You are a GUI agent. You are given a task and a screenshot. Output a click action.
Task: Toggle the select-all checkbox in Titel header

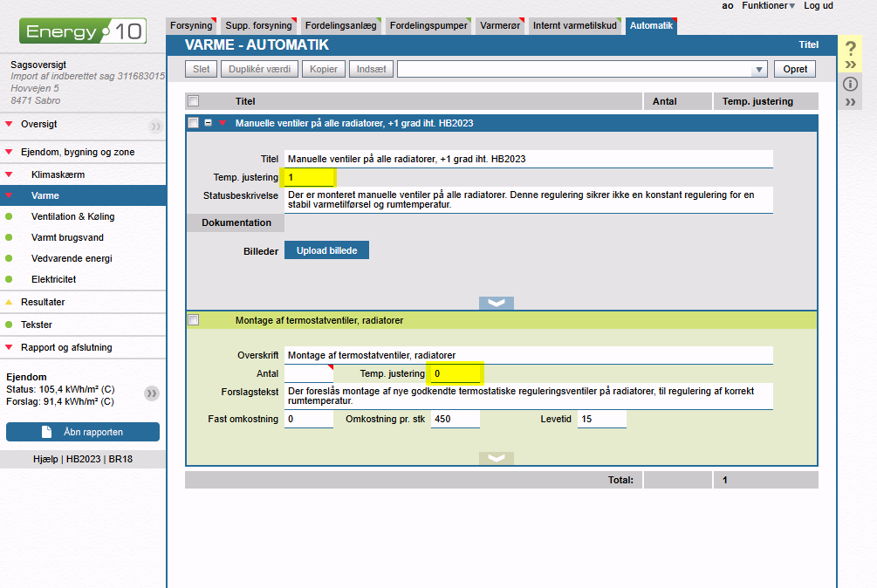[193, 101]
